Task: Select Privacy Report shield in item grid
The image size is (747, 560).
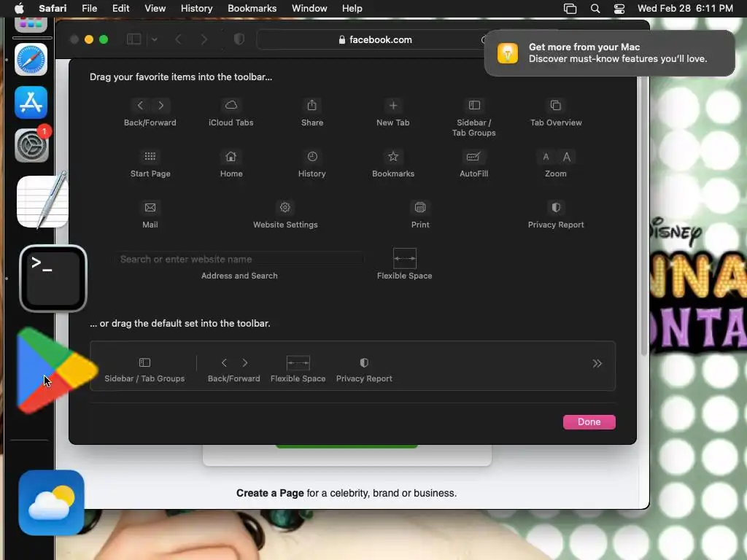Action: click(x=555, y=207)
